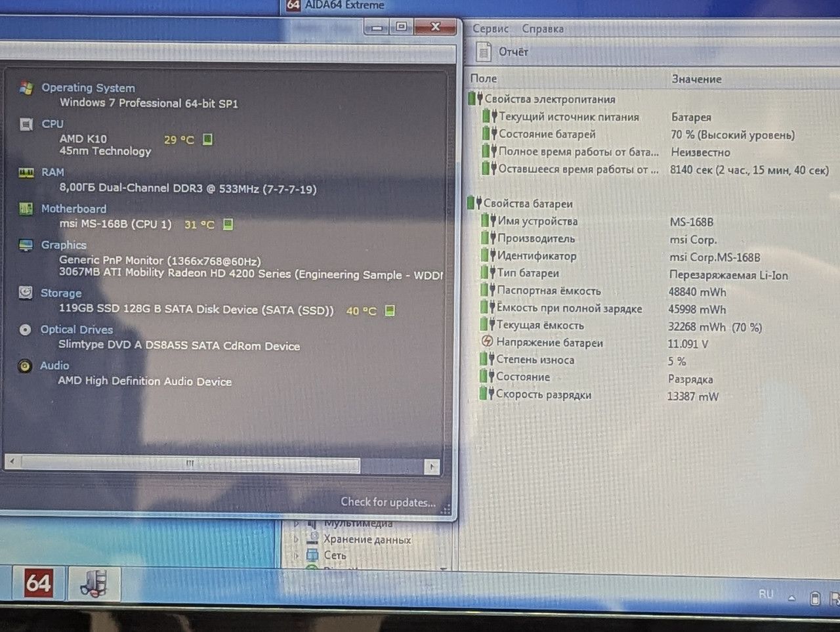Click the green temperature indicator beside 40 °C
Viewport: 840px width, 632px height.
(x=390, y=310)
